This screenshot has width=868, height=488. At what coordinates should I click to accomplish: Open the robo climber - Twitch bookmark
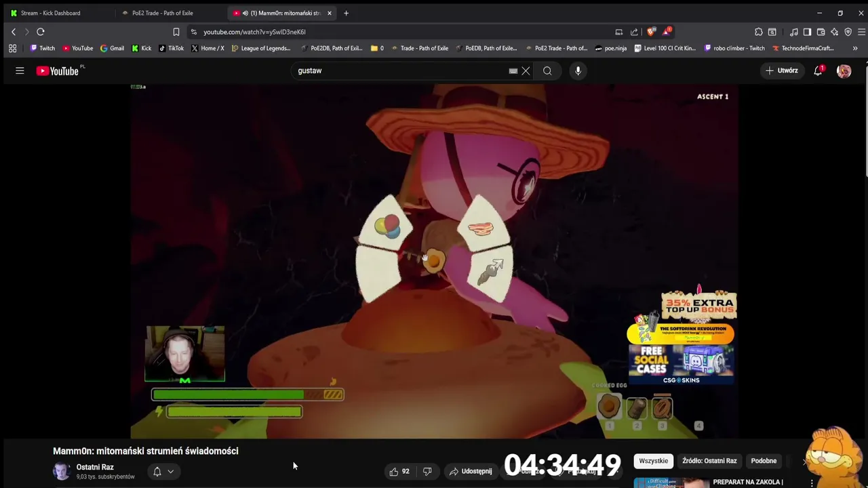tap(734, 48)
